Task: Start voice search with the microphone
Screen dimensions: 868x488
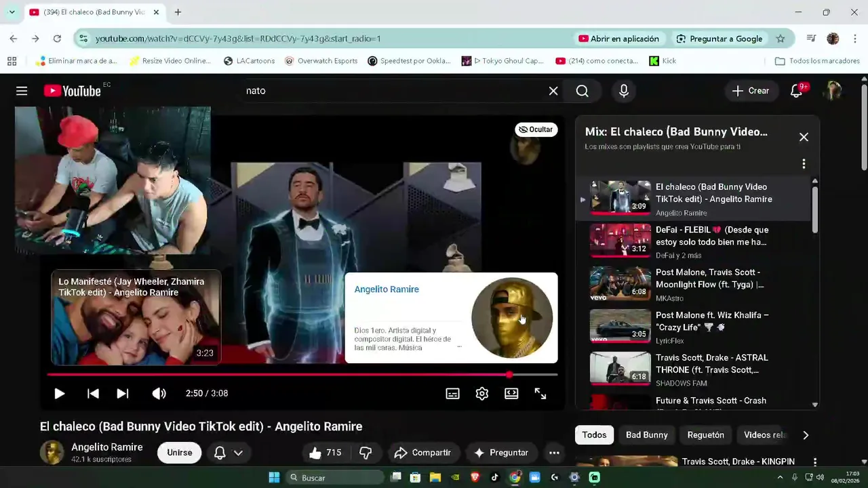Action: tap(624, 91)
